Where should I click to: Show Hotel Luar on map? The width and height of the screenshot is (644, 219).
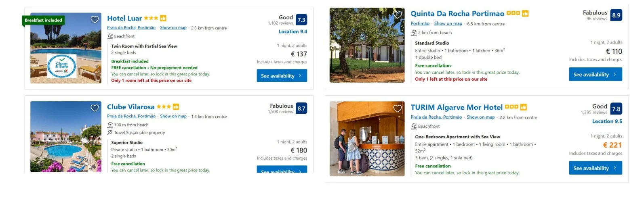(173, 28)
